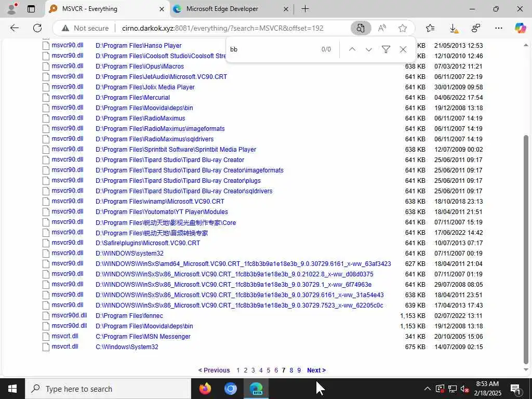The image size is (532, 399).
Task: Add page to favorites star icon
Action: (x=403, y=28)
